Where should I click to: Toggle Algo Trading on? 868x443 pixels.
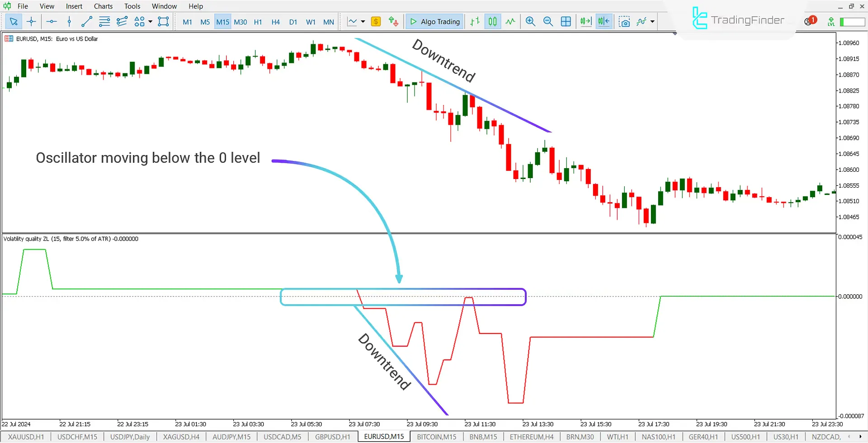[x=434, y=21]
